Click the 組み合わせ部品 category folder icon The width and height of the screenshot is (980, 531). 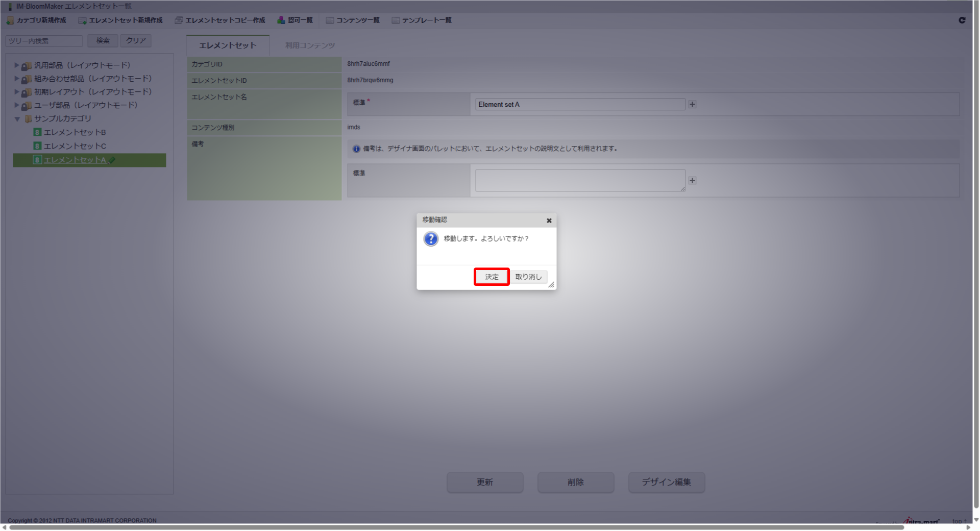click(27, 79)
